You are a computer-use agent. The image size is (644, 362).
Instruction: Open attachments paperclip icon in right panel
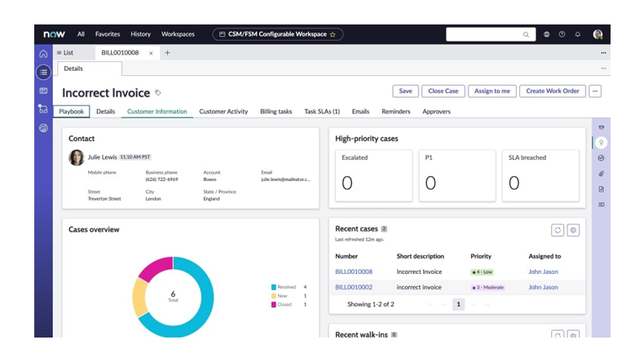(x=601, y=174)
